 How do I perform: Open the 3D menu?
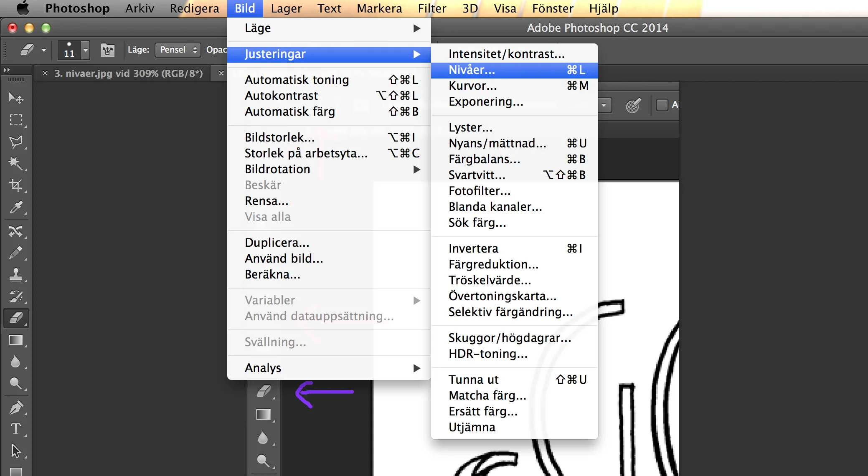coord(470,8)
